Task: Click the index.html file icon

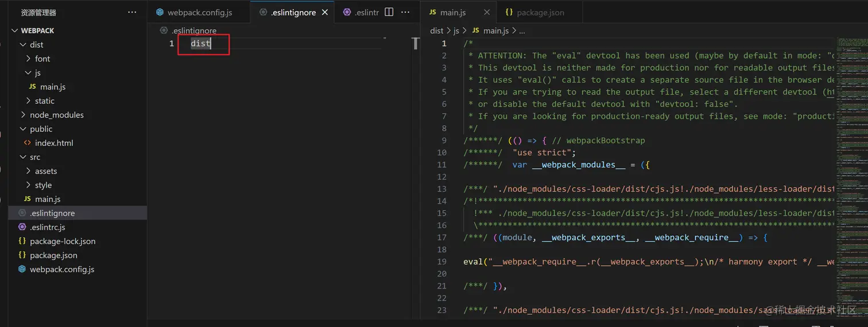Action: point(28,143)
